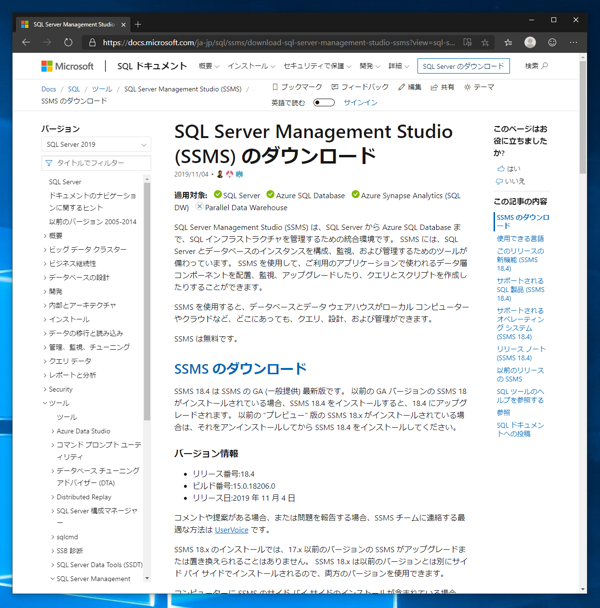
Task: Open フィードバック feedback
Action: pyautogui.click(x=360, y=87)
